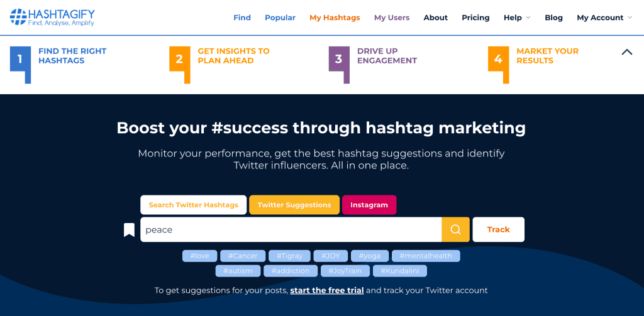Click the Hashtagify logo icon
The height and width of the screenshot is (316, 644).
coord(18,17)
